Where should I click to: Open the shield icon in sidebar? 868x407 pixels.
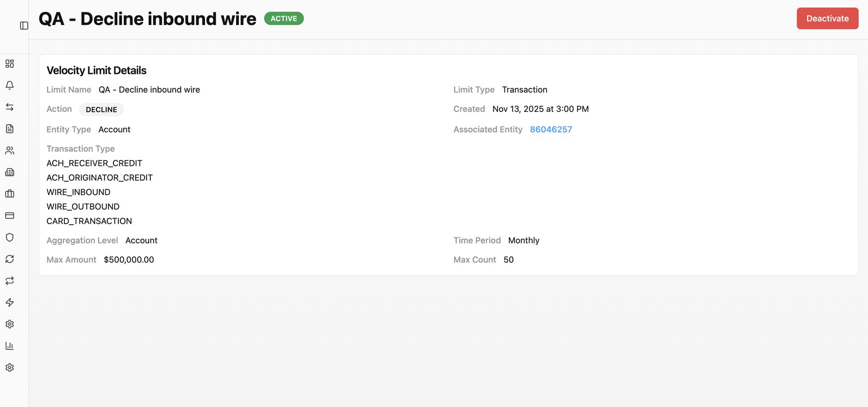click(x=10, y=237)
